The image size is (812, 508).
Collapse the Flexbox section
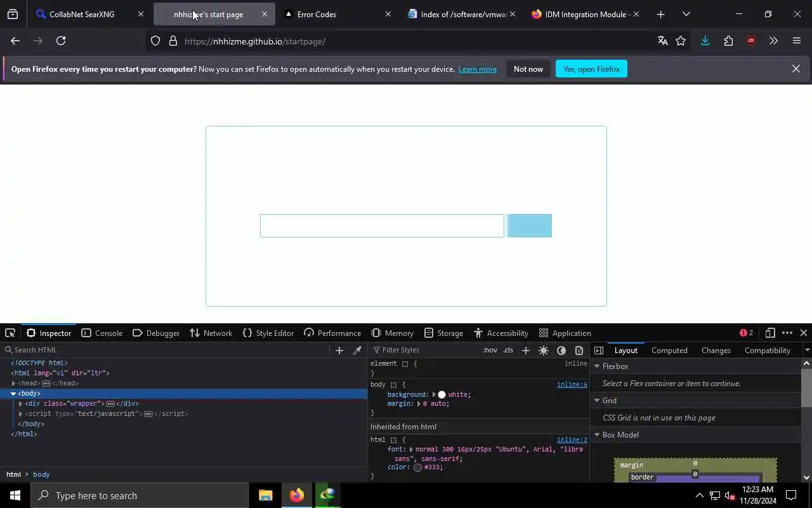(x=597, y=366)
